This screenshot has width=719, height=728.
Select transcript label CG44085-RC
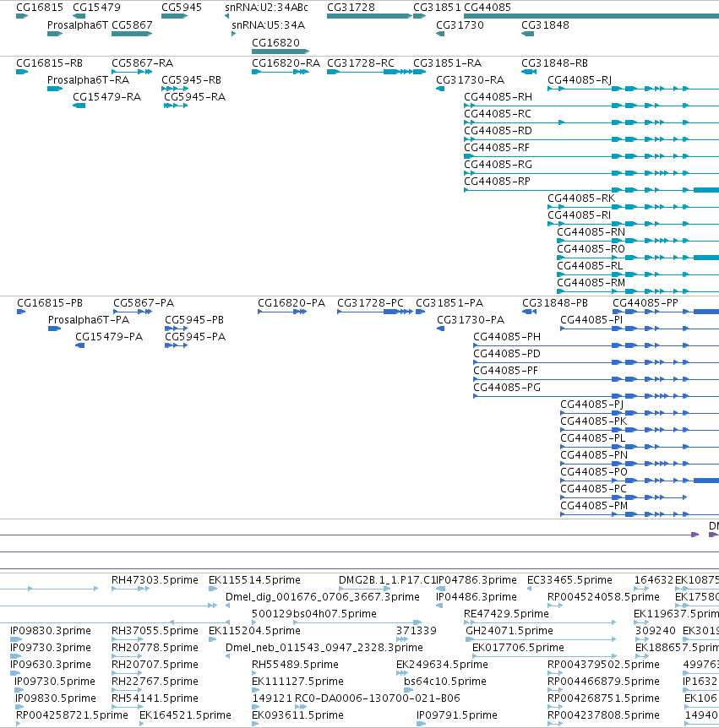coord(498,114)
